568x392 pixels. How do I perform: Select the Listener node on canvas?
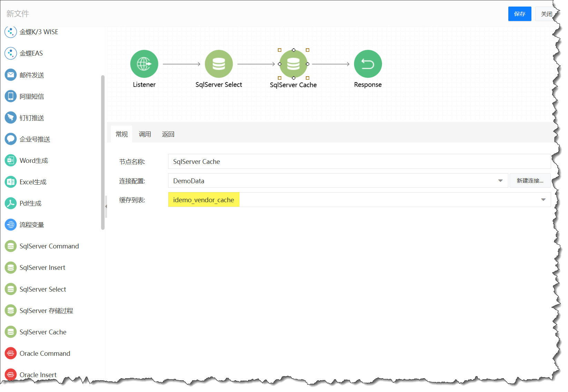(x=144, y=64)
